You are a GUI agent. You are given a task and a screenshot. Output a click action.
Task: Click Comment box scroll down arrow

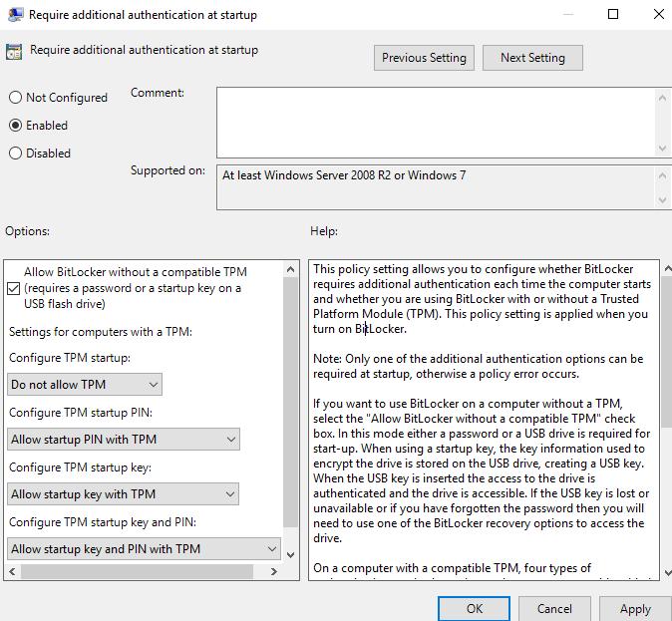[662, 149]
